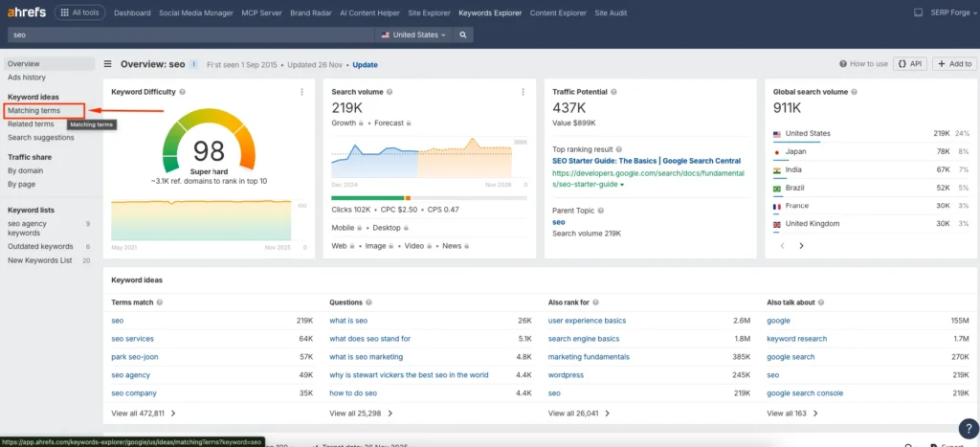Click the keyword search input field
The image size is (980, 447).
(x=189, y=34)
